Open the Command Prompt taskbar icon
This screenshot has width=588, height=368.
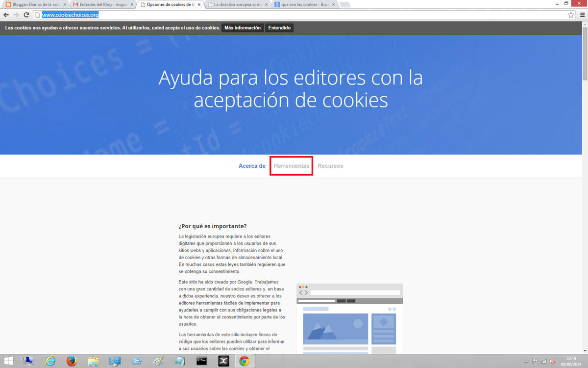[201, 361]
